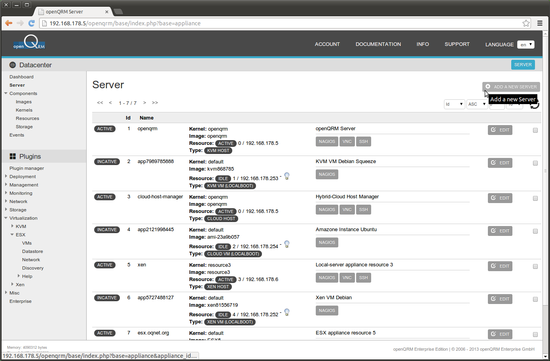Open ESX Datastore item
This screenshot has height=361, width=550.
click(x=32, y=251)
